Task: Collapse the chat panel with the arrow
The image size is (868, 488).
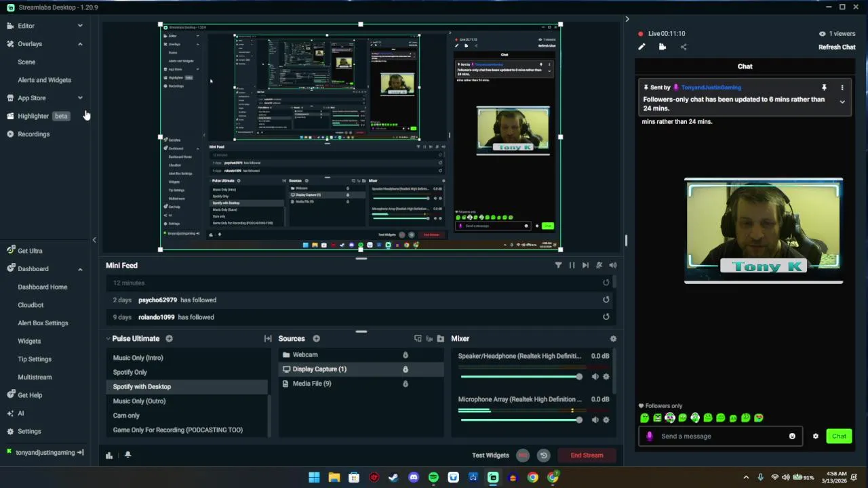Action: tap(627, 19)
